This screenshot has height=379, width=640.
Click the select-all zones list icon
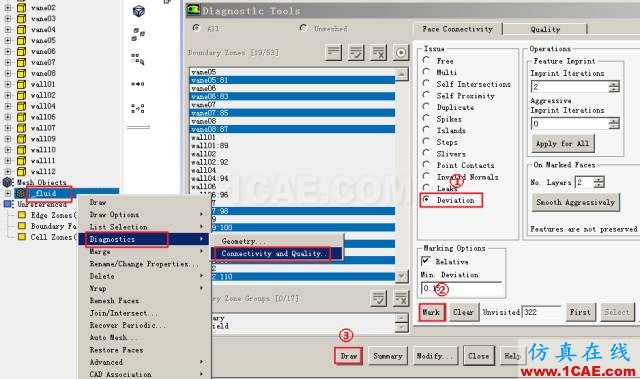click(356, 53)
